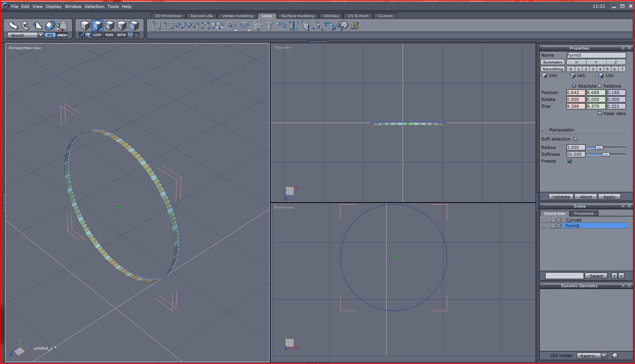The image size is (635, 364).
Task: Choose the Polyline zigzag tool
Action: [181, 26]
